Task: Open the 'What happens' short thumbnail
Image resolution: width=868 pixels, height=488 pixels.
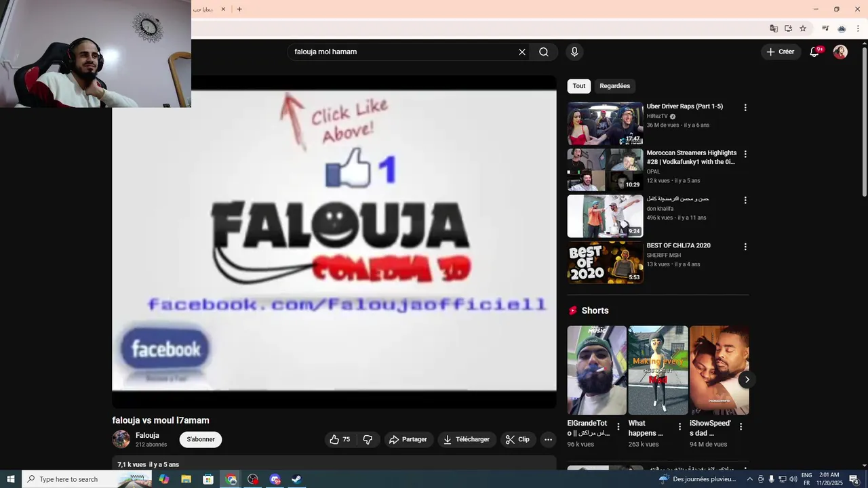Action: coord(658,370)
